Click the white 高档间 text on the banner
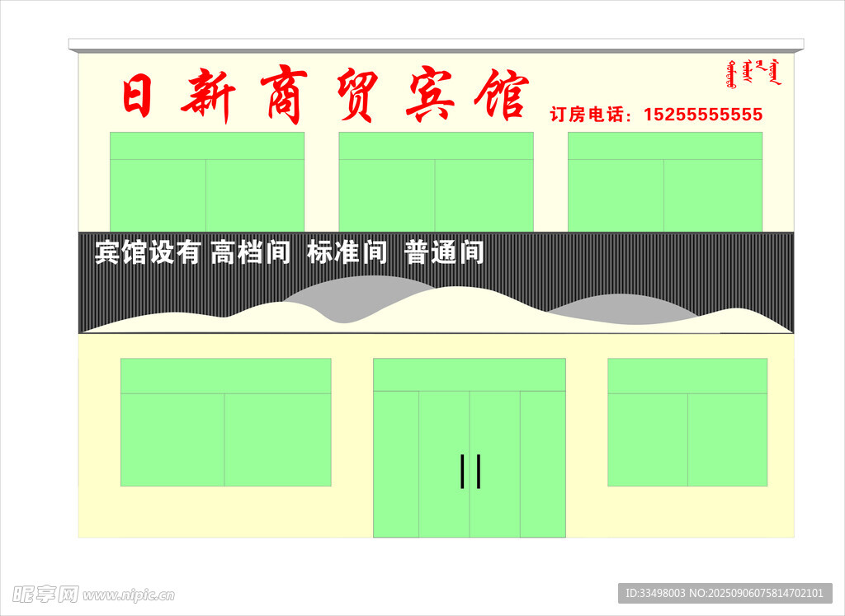This screenshot has width=845, height=616. pos(251,252)
